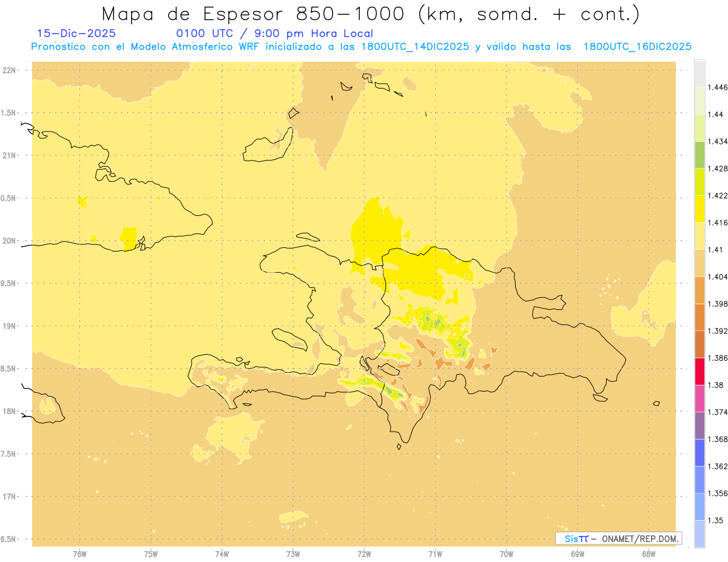The width and height of the screenshot is (728, 562).
Task: Click the 'SisTT - ONAMET/REP.DOM.' credit box
Action: coord(619,538)
